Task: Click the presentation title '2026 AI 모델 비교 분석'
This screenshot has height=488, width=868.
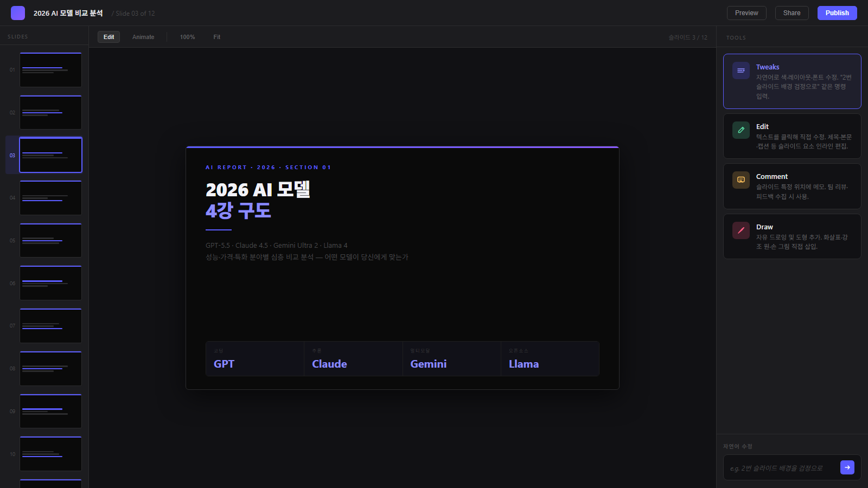Action: tap(68, 13)
